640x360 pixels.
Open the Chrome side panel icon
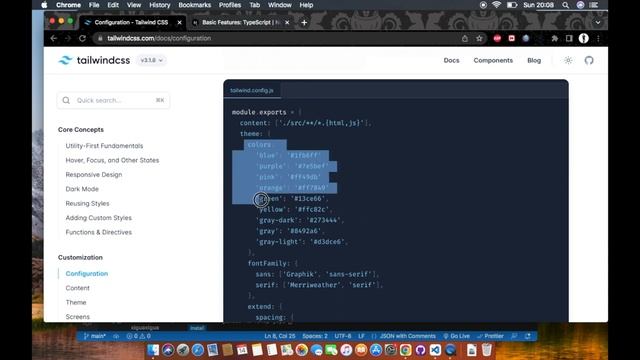click(569, 38)
